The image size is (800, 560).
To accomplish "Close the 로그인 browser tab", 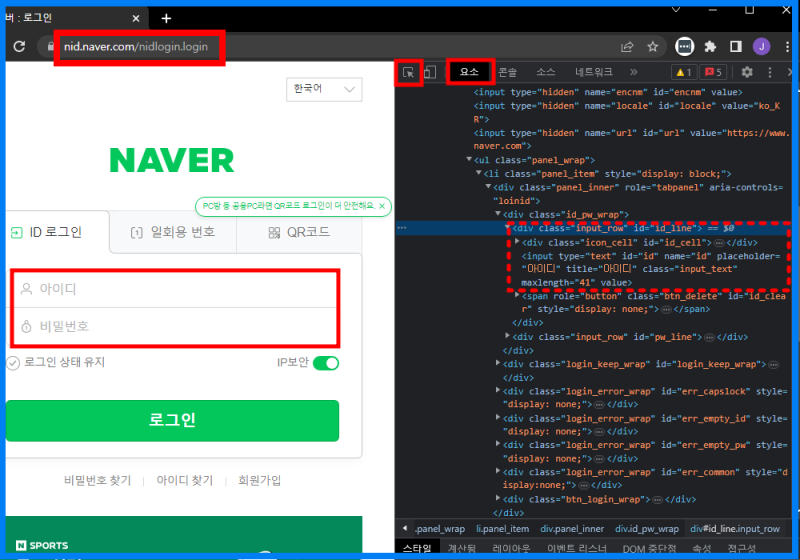I will (136, 18).
